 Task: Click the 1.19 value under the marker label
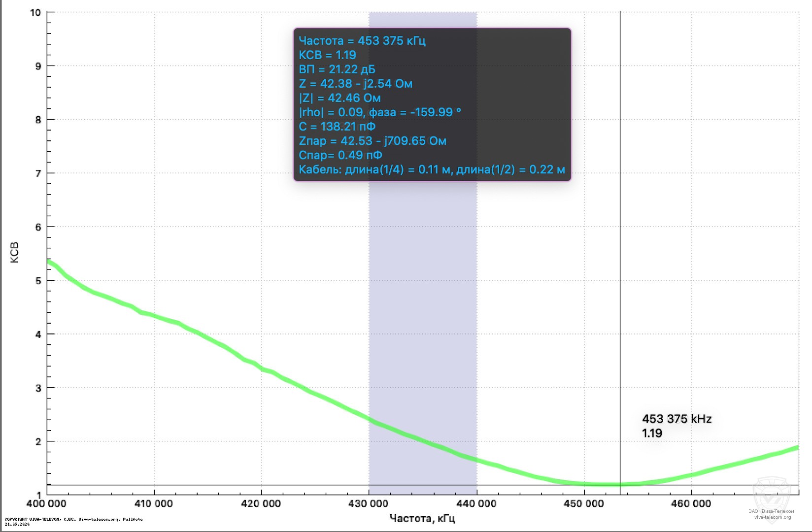tap(652, 433)
